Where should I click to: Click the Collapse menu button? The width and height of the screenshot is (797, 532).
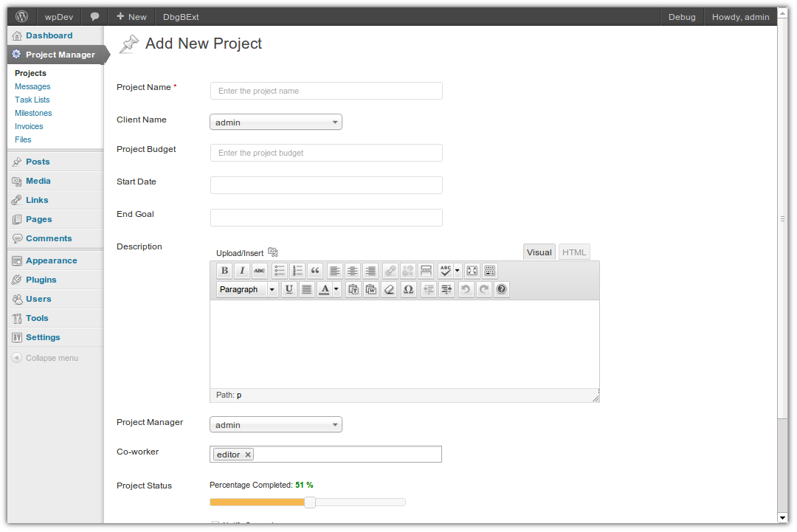(x=45, y=358)
